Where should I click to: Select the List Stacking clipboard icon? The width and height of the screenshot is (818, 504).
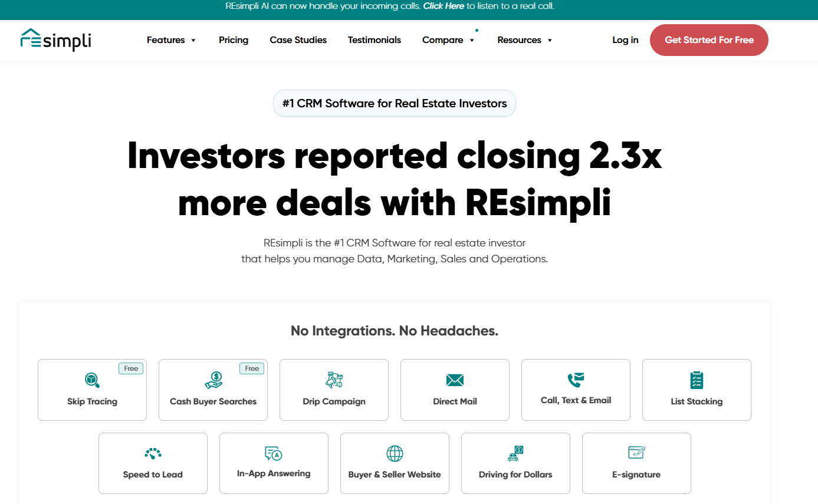tap(697, 380)
